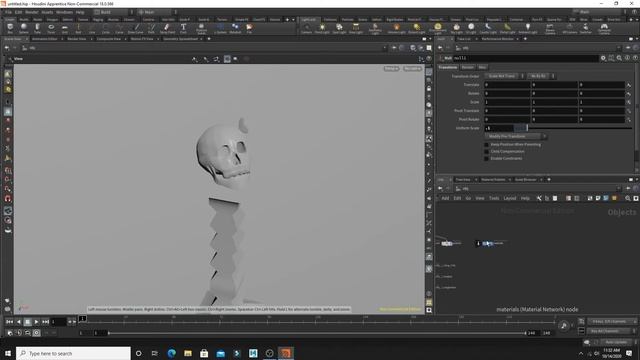This screenshot has width=640, height=360.
Task: Toggle Keep Position When Parenting checkbox
Action: (x=486, y=144)
